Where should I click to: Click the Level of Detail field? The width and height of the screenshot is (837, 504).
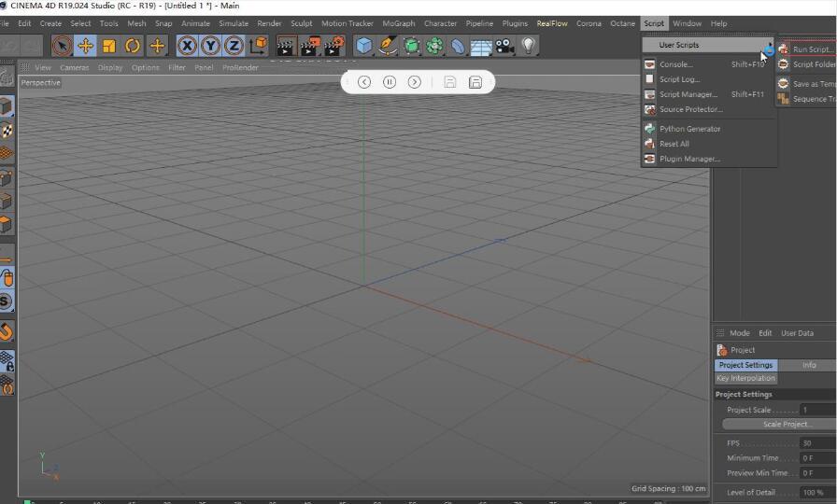pos(817,492)
